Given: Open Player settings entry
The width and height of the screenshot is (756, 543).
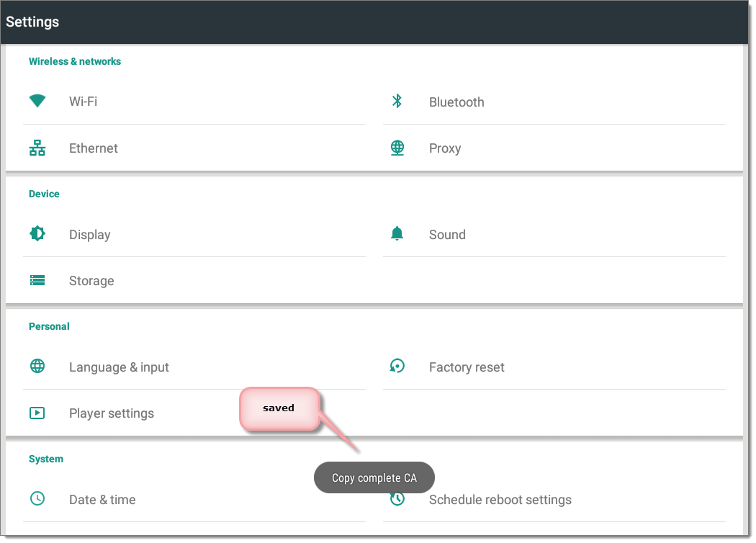Looking at the screenshot, I should click(x=194, y=413).
